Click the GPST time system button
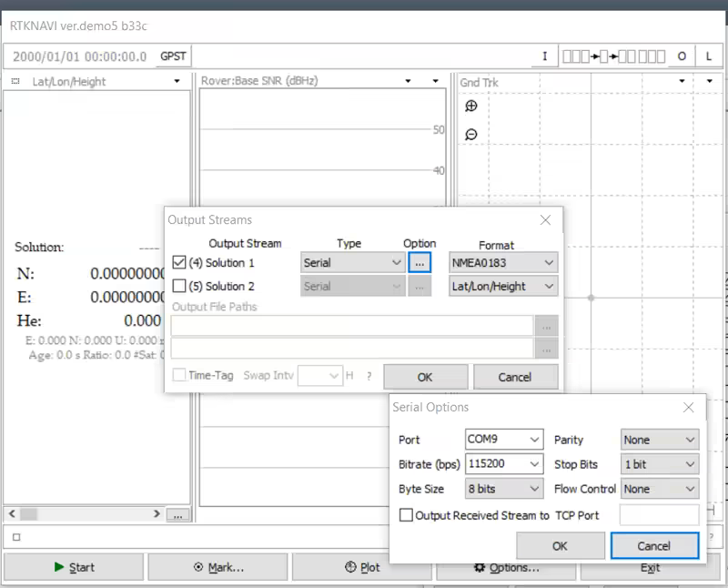 coord(173,56)
